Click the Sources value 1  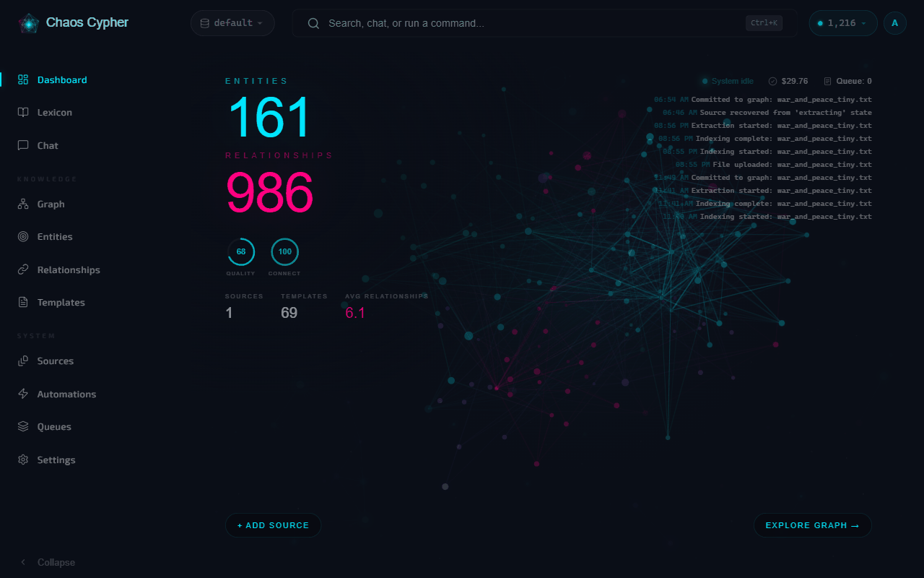tap(229, 313)
